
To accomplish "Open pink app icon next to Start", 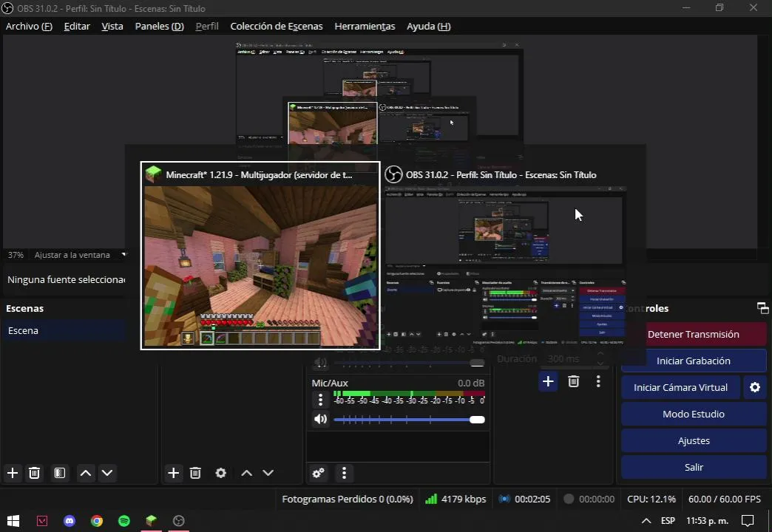I will point(42,521).
